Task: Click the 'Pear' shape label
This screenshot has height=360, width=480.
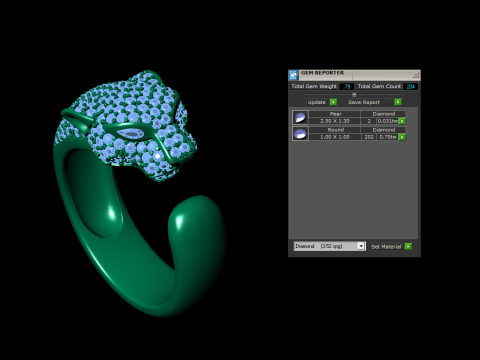Action: [335, 114]
